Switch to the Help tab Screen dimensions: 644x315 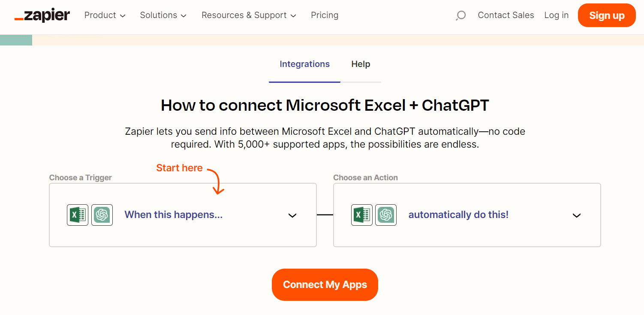click(x=361, y=64)
